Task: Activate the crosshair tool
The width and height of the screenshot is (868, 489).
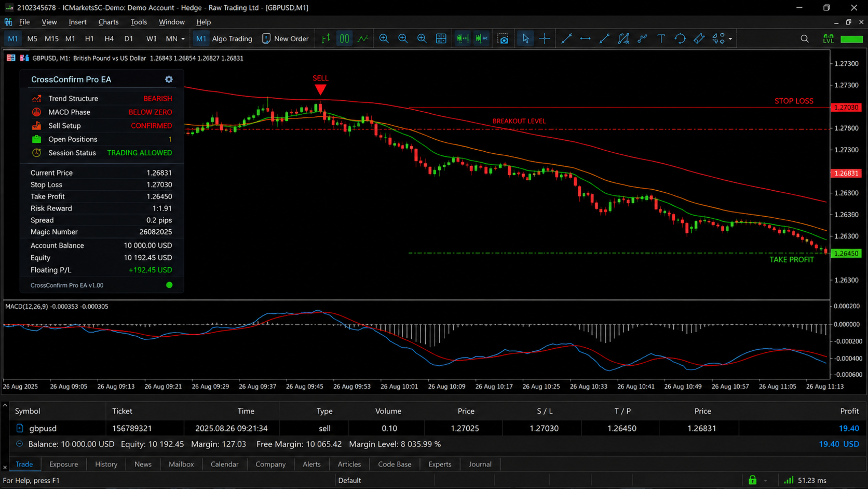Action: click(x=545, y=38)
